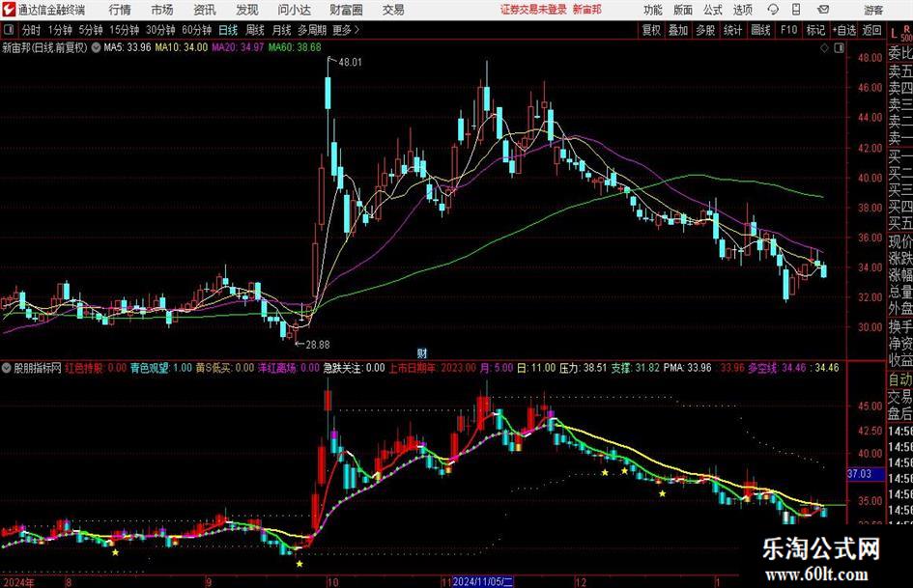This screenshot has height=588, width=913.
Task: Switch to 月线 monthly period
Action: 281,30
